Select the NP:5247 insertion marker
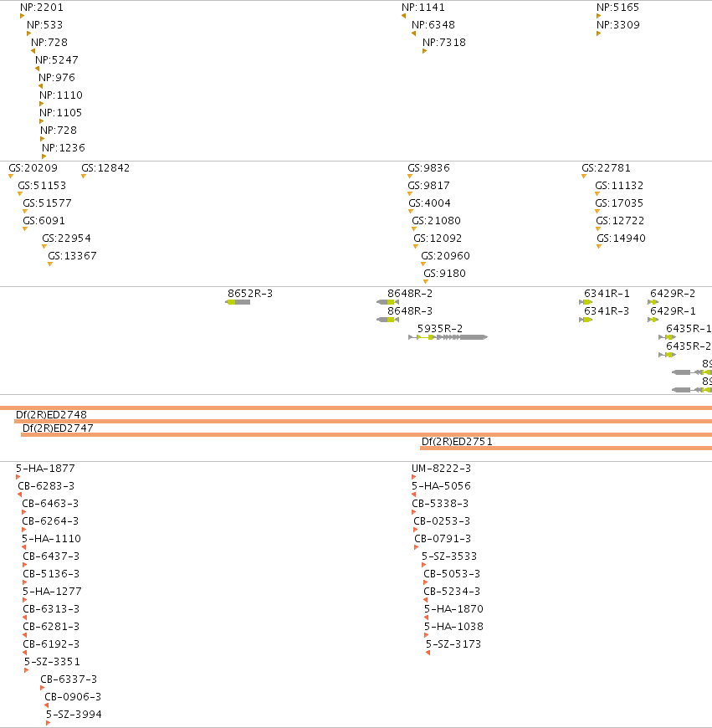The width and height of the screenshot is (712, 728). pos(37,69)
